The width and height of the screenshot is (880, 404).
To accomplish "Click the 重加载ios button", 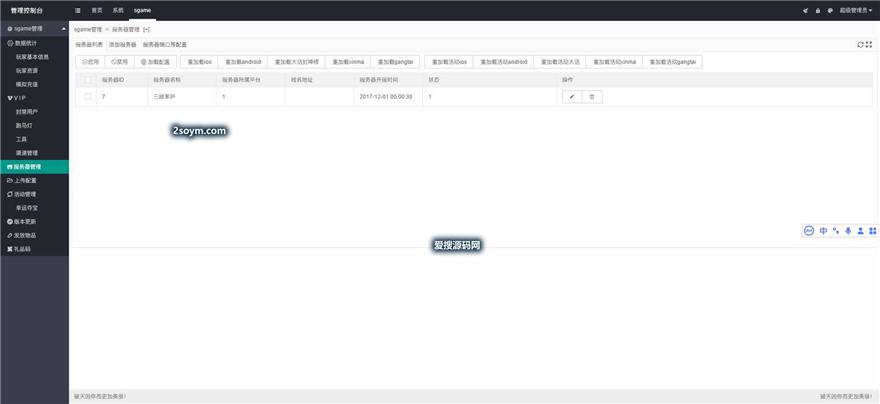I will [x=199, y=62].
